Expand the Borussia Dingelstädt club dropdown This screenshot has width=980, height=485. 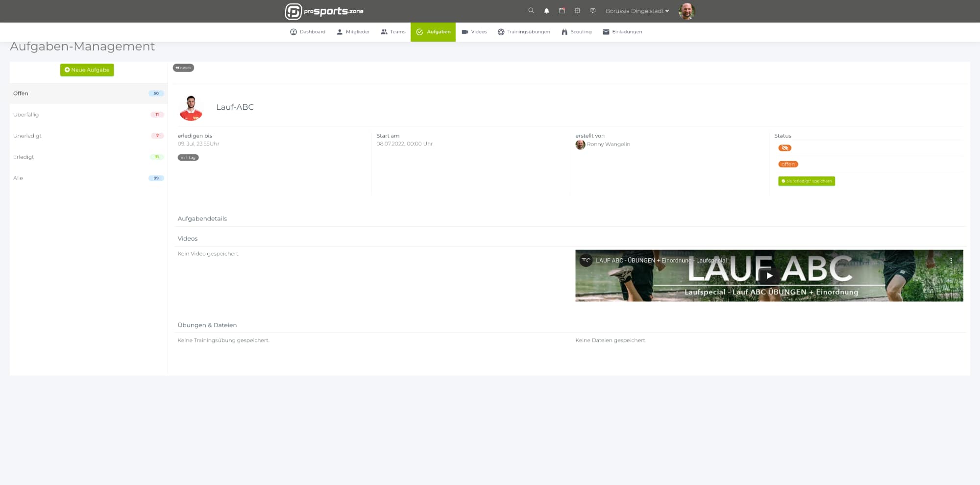click(637, 11)
